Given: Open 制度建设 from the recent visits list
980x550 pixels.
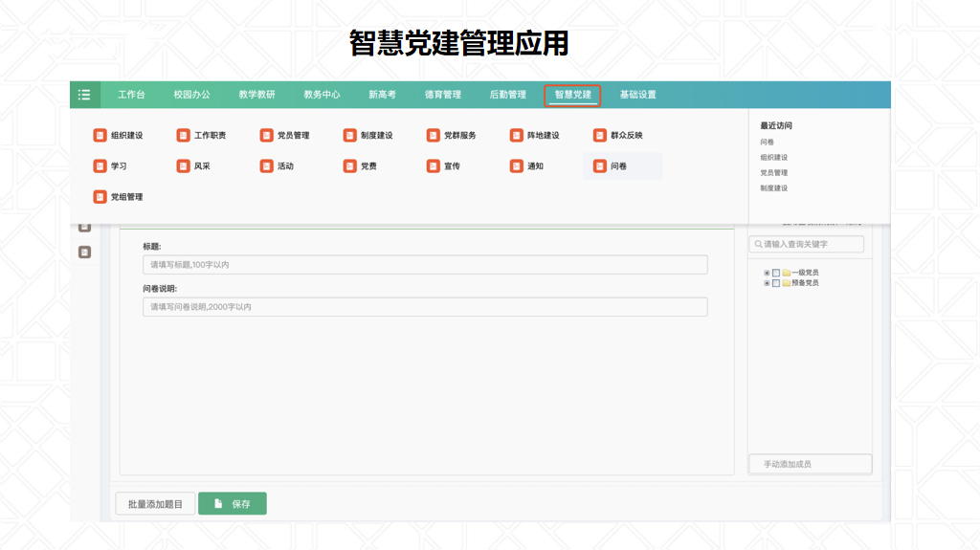Looking at the screenshot, I should 774,188.
